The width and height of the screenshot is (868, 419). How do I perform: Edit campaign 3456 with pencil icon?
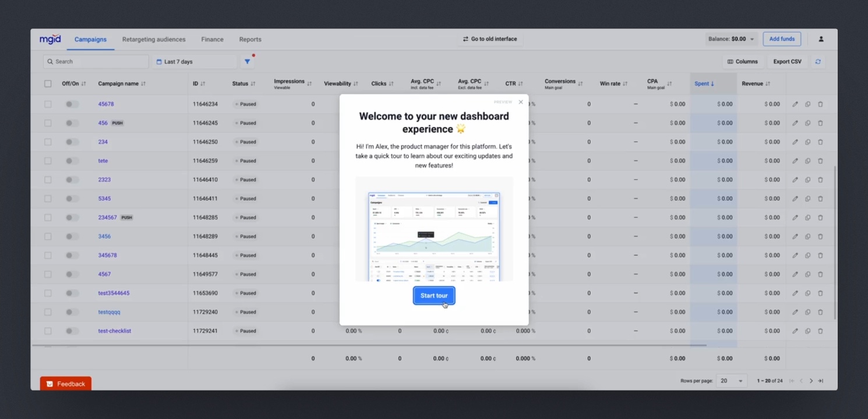click(x=795, y=237)
